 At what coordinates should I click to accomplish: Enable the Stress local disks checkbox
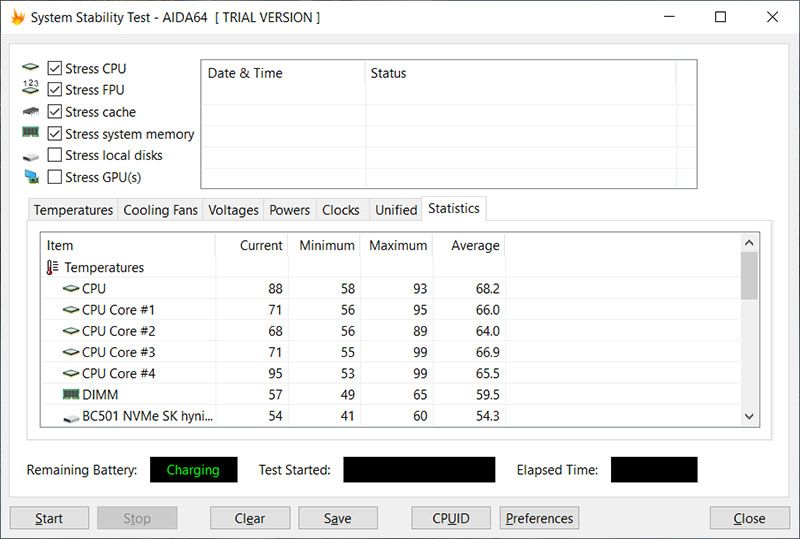tap(55, 155)
